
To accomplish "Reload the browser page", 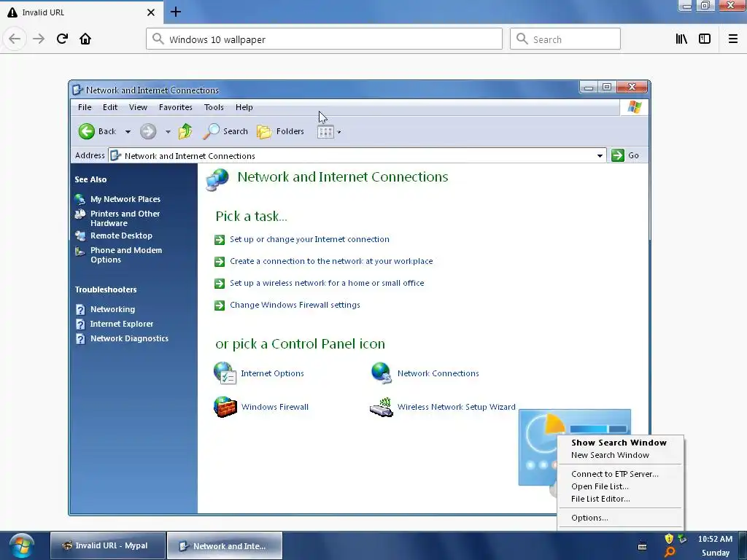I will (62, 39).
